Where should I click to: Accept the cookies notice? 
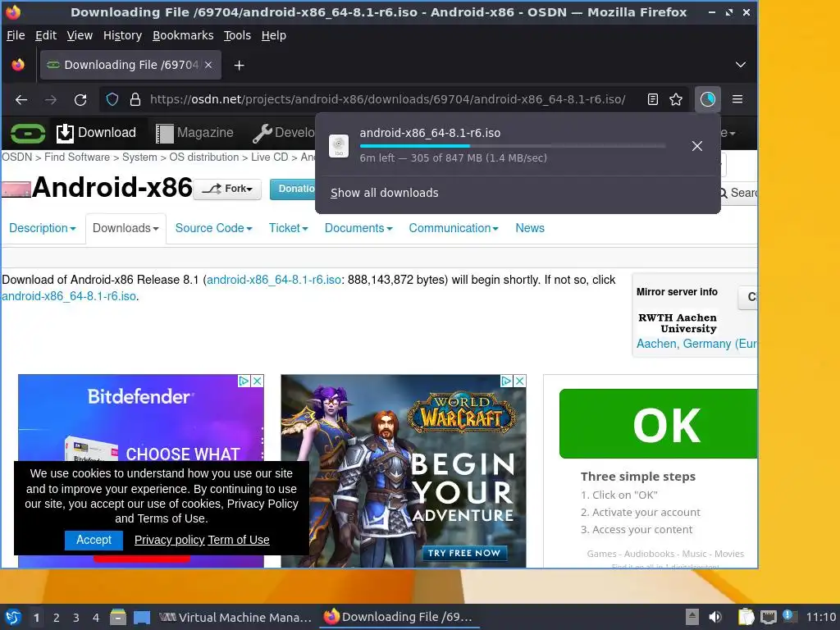pos(94,540)
